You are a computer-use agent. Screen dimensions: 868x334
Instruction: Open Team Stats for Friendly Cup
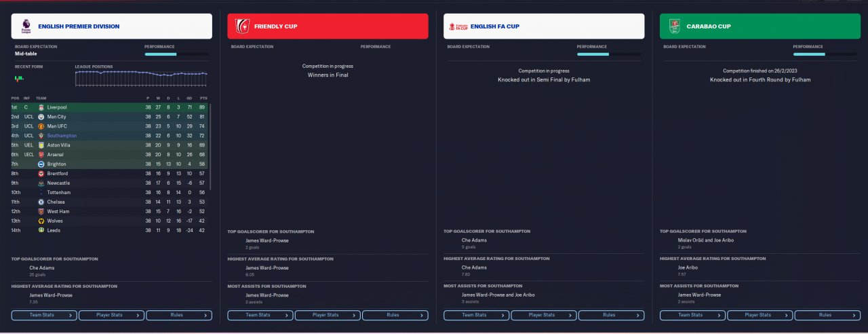coord(260,315)
